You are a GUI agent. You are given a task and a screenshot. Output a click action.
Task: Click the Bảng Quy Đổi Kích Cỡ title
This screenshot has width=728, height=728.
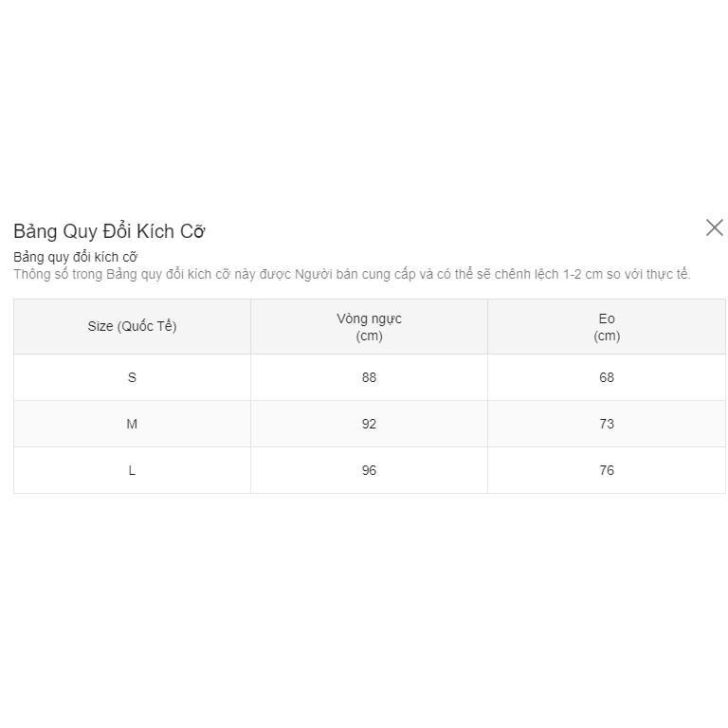click(109, 231)
